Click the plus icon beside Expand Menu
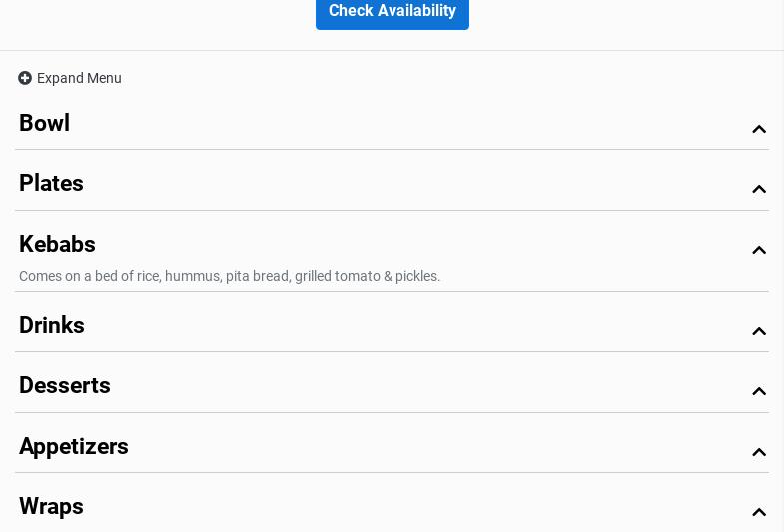This screenshot has width=784, height=532. tap(25, 78)
